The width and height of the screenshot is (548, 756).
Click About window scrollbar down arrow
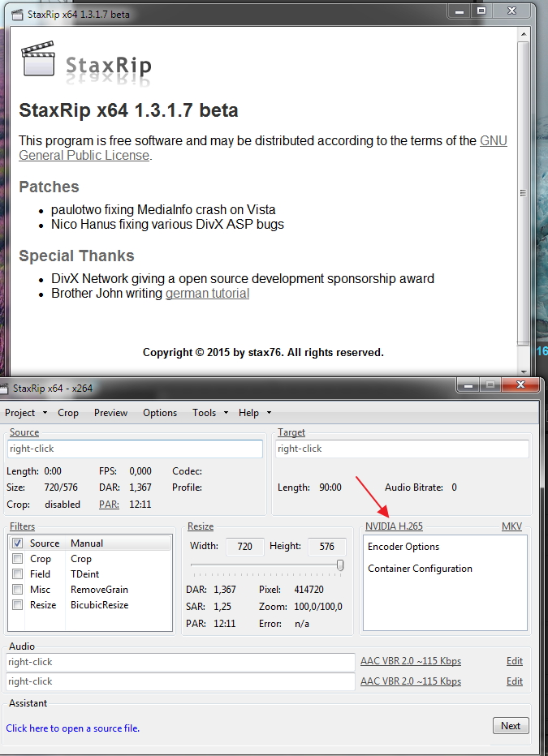tap(524, 372)
